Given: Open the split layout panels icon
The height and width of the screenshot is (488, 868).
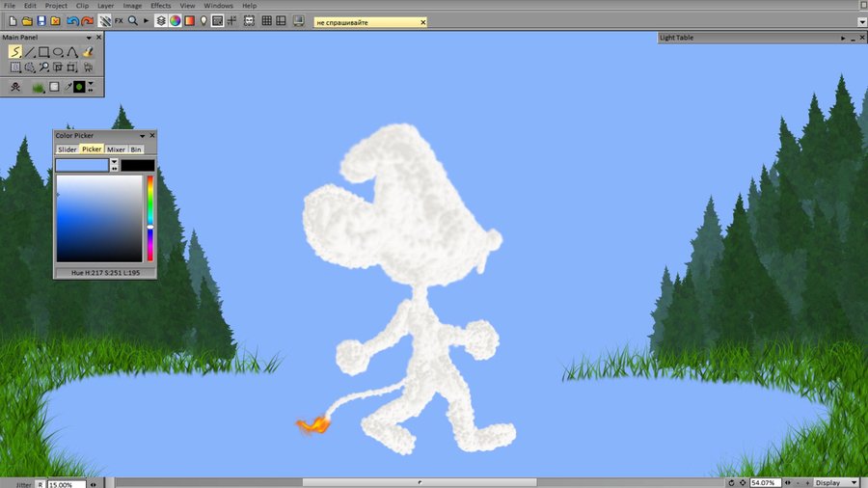Looking at the screenshot, I should tap(282, 21).
